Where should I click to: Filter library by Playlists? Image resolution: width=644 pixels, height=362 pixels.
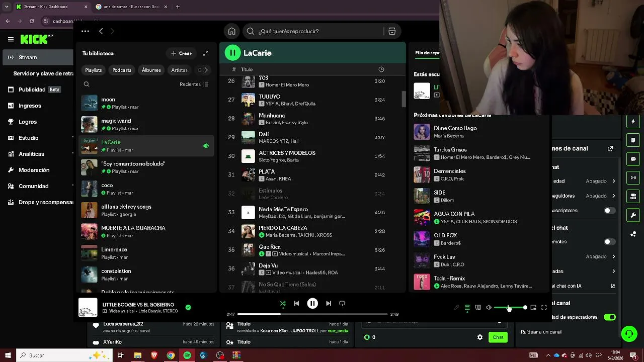click(x=94, y=70)
